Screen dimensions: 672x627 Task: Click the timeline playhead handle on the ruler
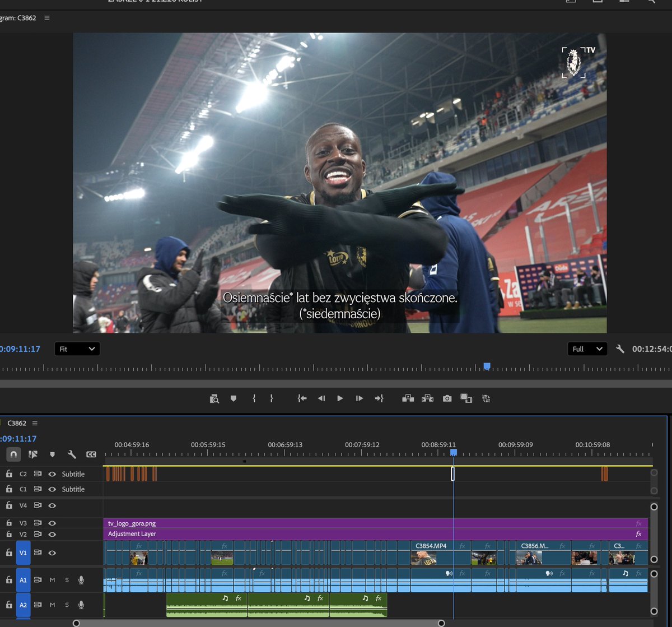coord(454,452)
